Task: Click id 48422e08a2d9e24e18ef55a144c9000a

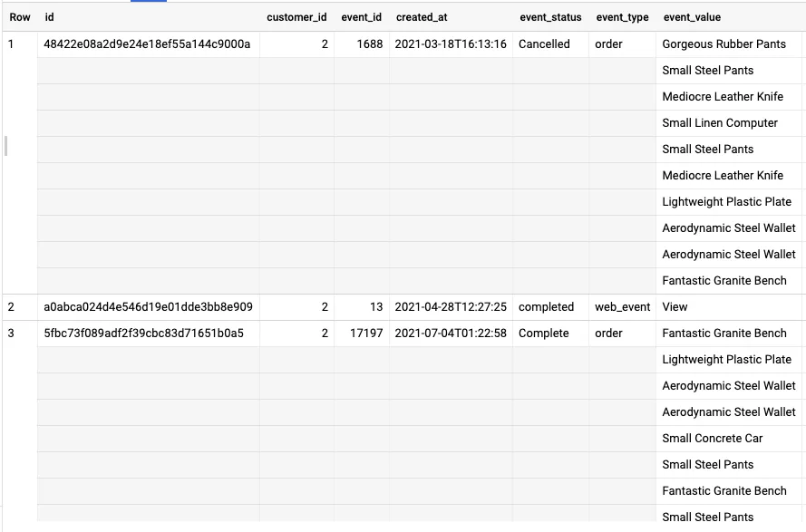Action: coord(147,44)
